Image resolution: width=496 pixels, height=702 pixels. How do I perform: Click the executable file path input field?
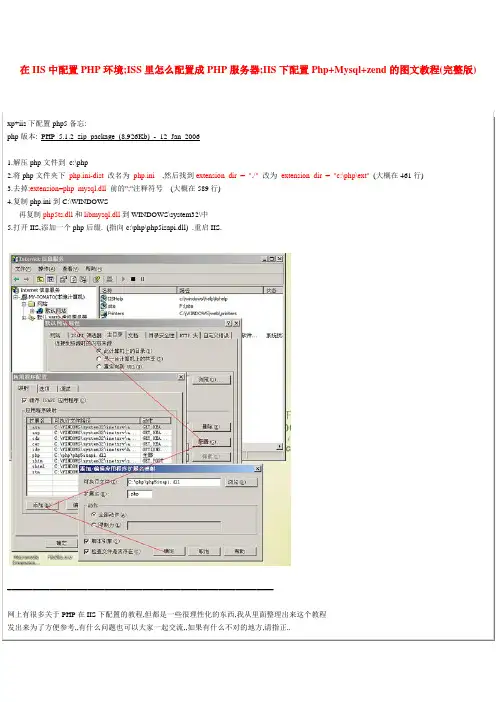174,482
